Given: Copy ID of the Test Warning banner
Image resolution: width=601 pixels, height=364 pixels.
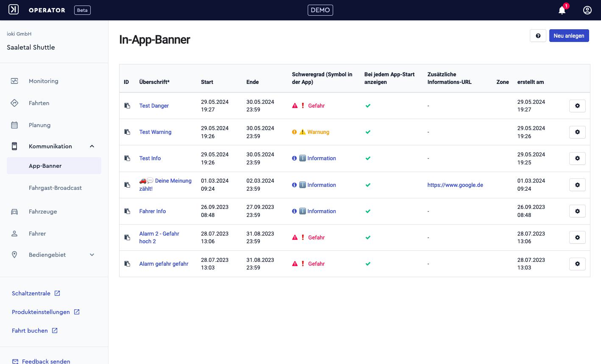Looking at the screenshot, I should (127, 132).
